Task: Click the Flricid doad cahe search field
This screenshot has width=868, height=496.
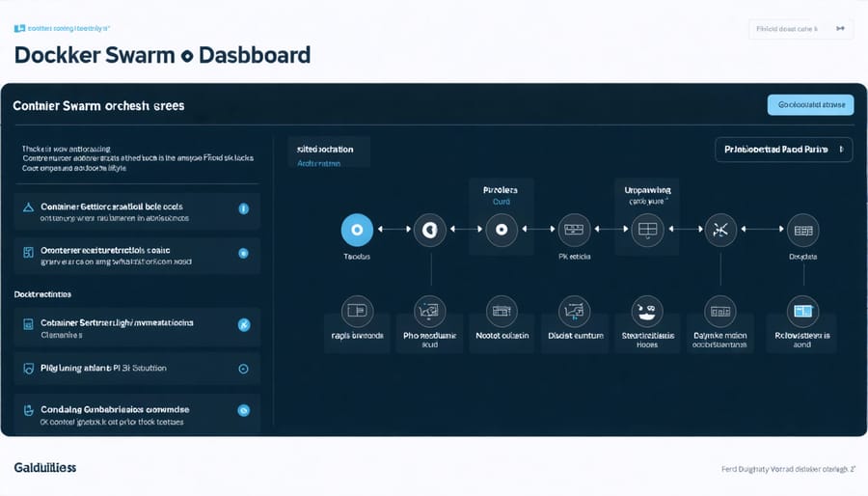Action: coord(801,29)
